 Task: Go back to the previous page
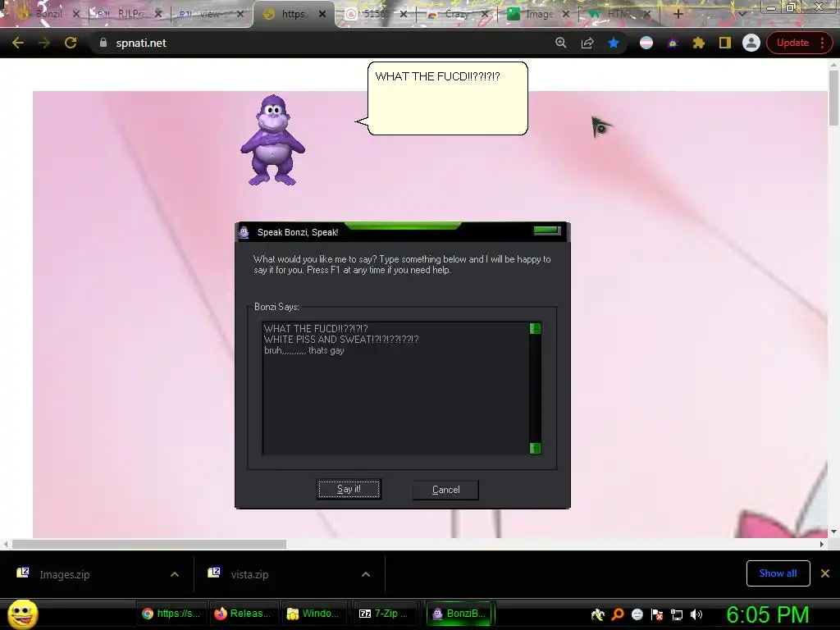[x=18, y=43]
